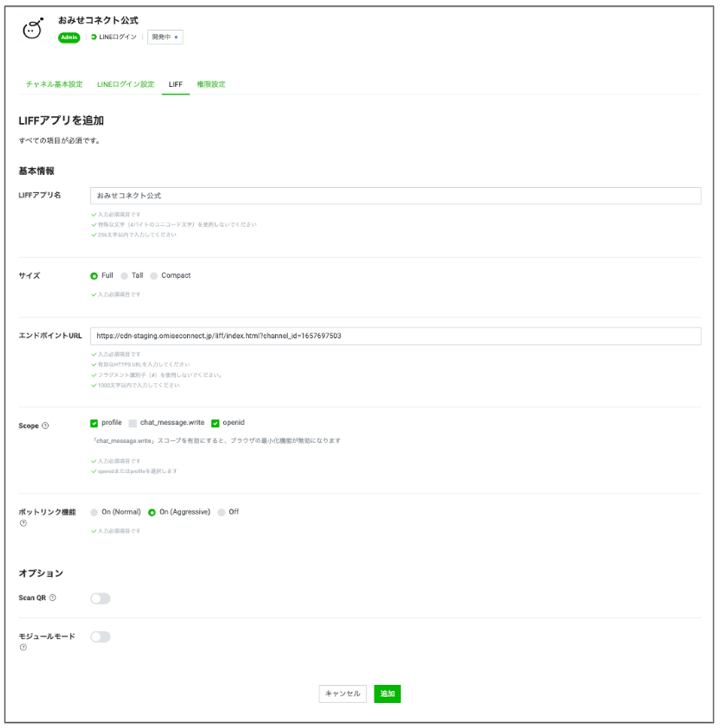Click the help icon next to Scope

pyautogui.click(x=45, y=425)
